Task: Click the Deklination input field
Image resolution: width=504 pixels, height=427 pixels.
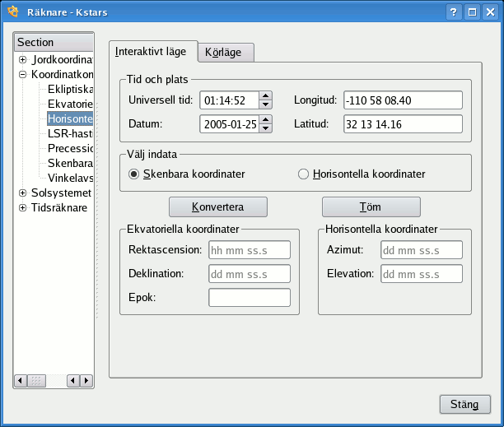Action: point(250,274)
